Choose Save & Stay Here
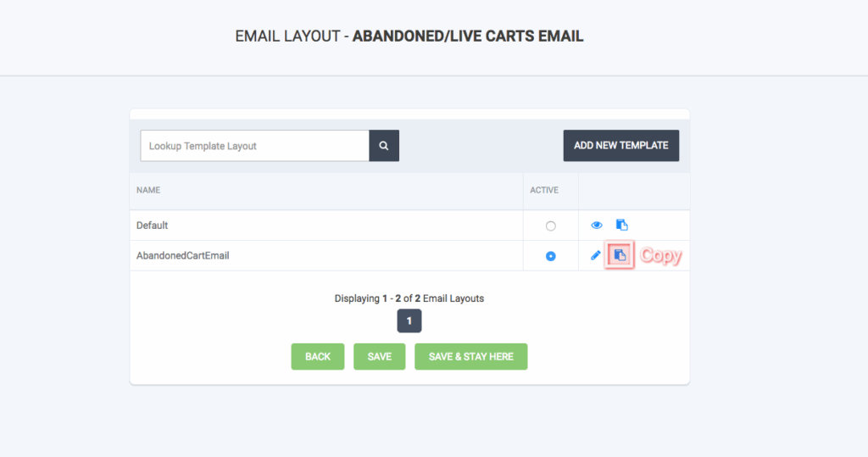The width and height of the screenshot is (868, 457). tap(471, 357)
